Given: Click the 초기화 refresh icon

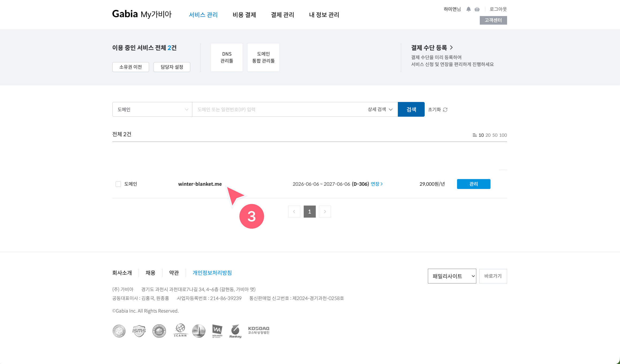Looking at the screenshot, I should 445,109.
